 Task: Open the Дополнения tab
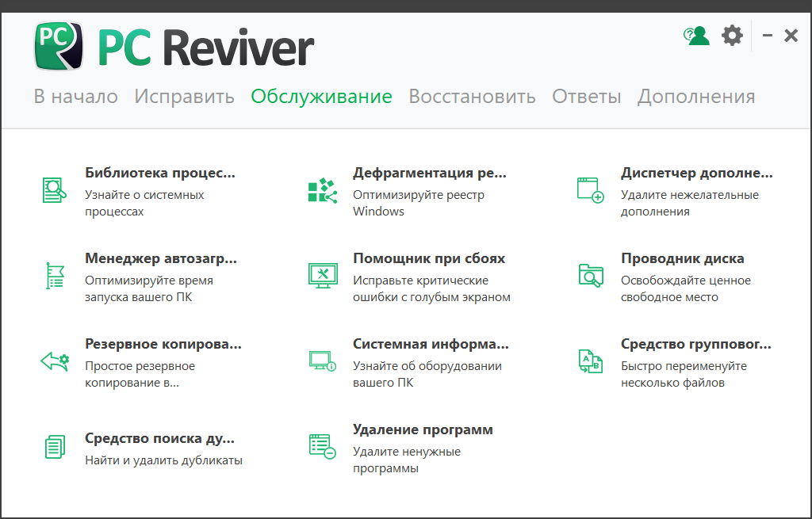point(696,97)
